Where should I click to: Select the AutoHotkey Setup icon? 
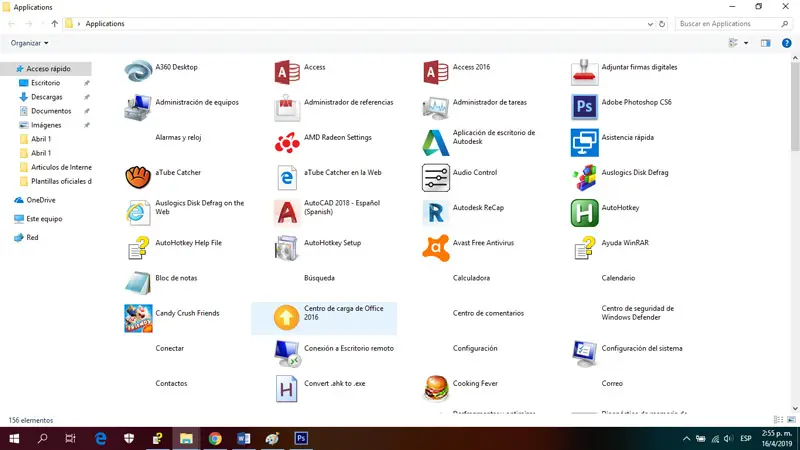tap(287, 248)
